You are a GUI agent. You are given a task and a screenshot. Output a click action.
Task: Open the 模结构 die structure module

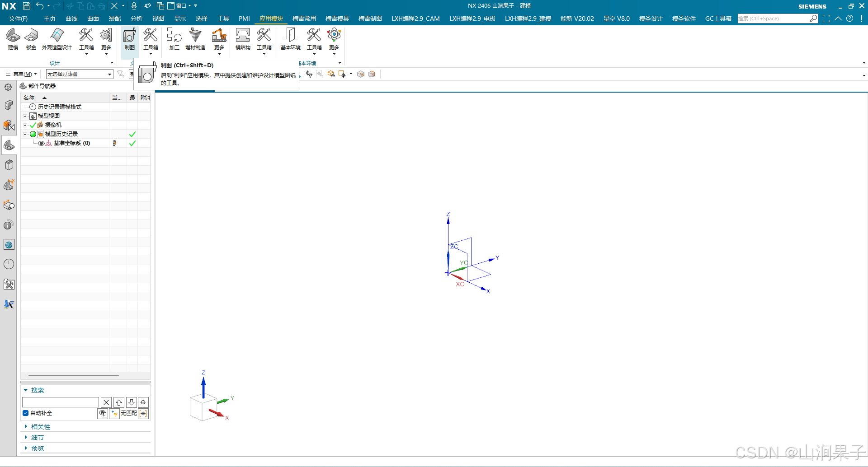[243, 39]
